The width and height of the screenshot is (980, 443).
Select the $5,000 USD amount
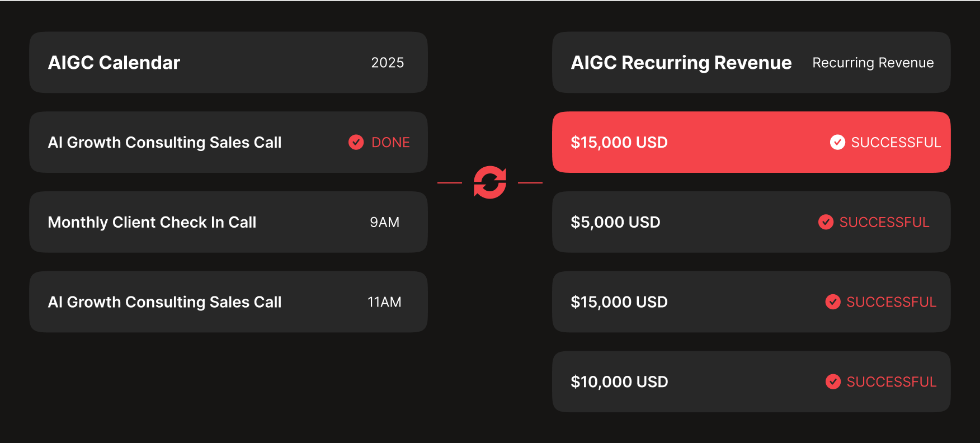(x=615, y=222)
